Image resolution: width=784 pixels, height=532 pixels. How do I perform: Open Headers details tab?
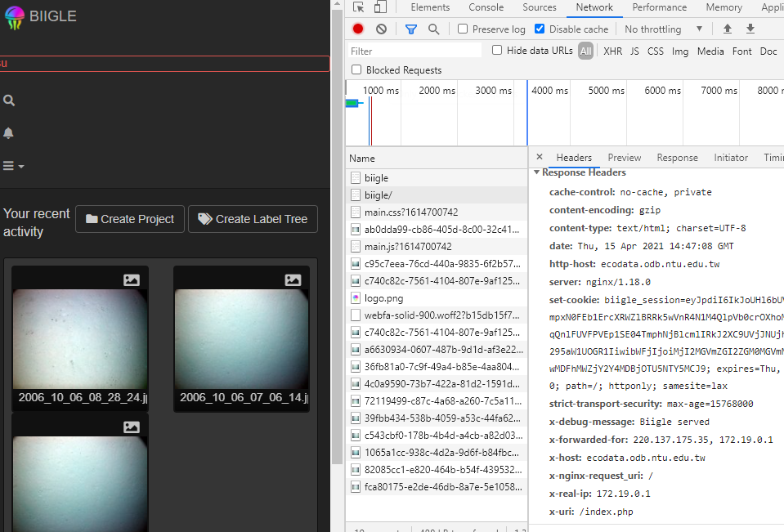574,158
